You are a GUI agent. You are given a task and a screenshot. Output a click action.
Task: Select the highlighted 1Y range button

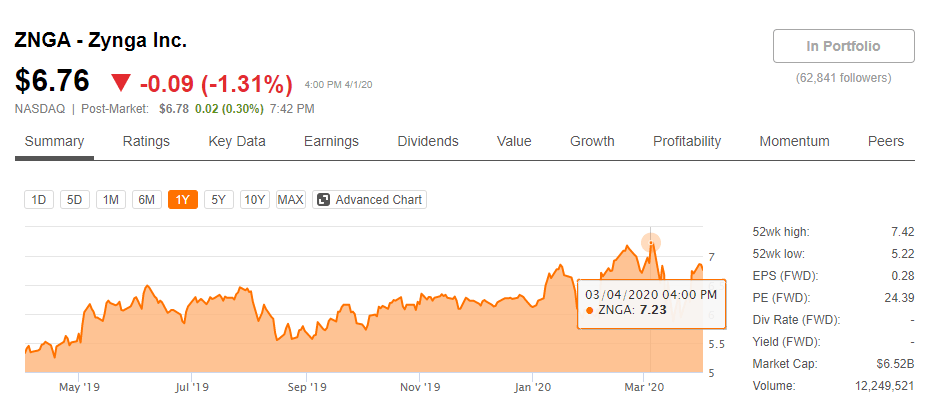click(183, 200)
